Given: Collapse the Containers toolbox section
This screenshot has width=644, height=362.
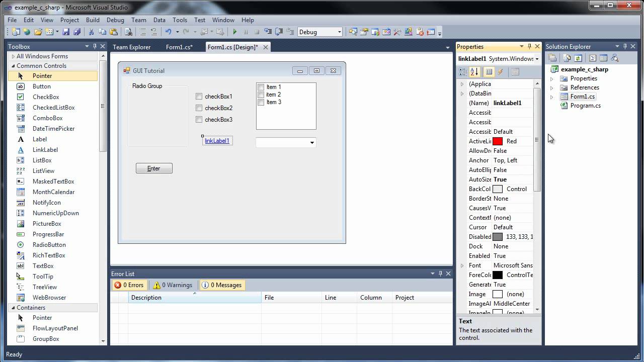Looking at the screenshot, I should (13, 308).
